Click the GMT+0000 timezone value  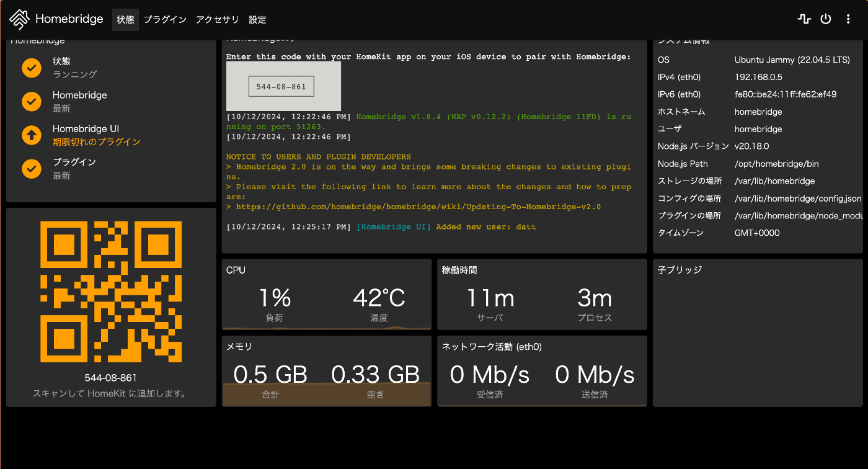(757, 233)
